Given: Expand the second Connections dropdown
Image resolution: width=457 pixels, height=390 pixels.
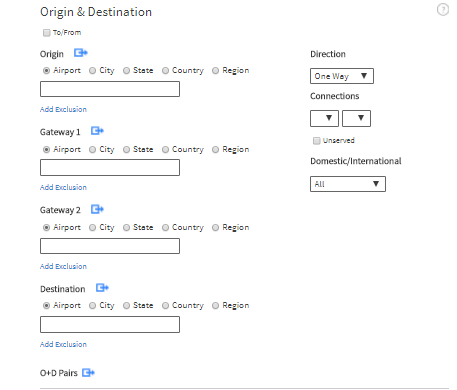Looking at the screenshot, I should (356, 118).
